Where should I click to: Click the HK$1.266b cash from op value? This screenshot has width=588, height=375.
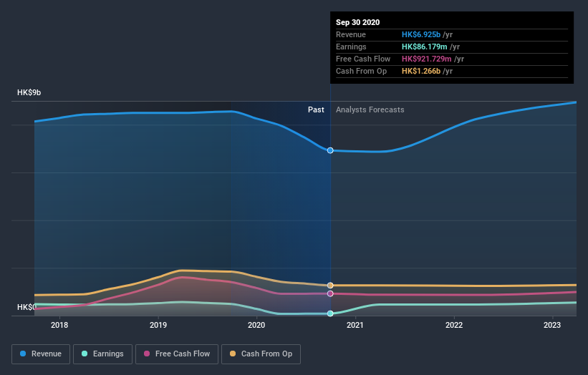pos(421,71)
